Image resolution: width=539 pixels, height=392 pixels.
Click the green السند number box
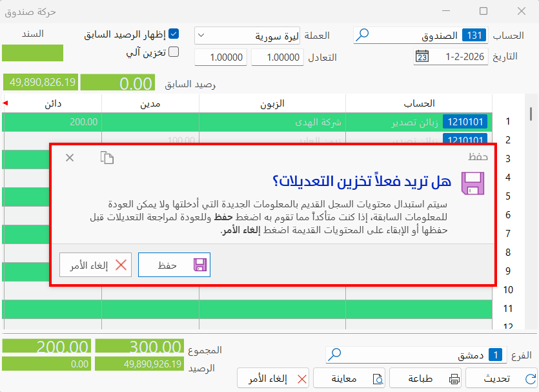click(x=33, y=53)
